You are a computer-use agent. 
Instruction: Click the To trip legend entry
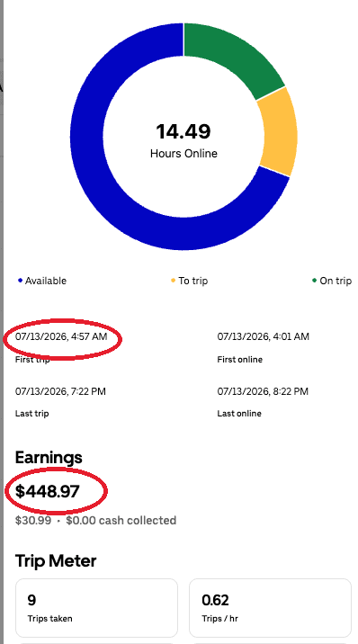pyautogui.click(x=189, y=281)
